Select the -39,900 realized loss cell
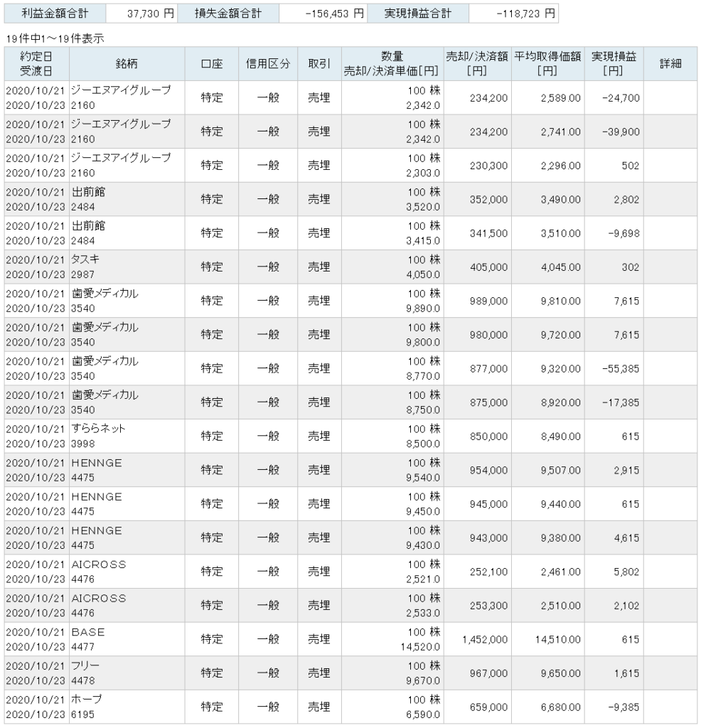This screenshot has height=728, width=701. (x=614, y=132)
